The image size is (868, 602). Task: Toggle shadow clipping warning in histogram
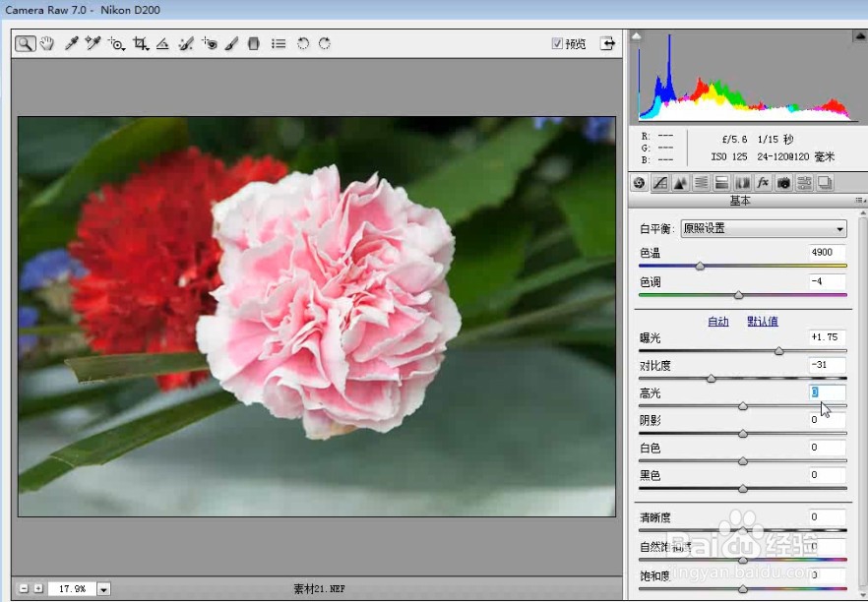click(637, 36)
